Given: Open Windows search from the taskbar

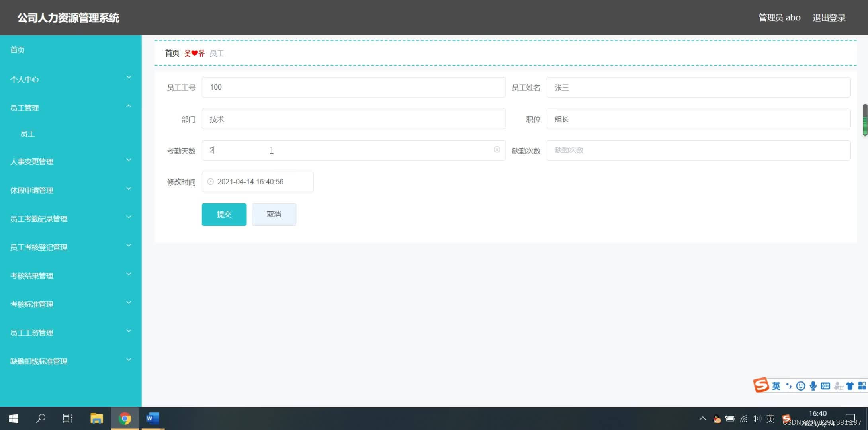Looking at the screenshot, I should pos(41,418).
